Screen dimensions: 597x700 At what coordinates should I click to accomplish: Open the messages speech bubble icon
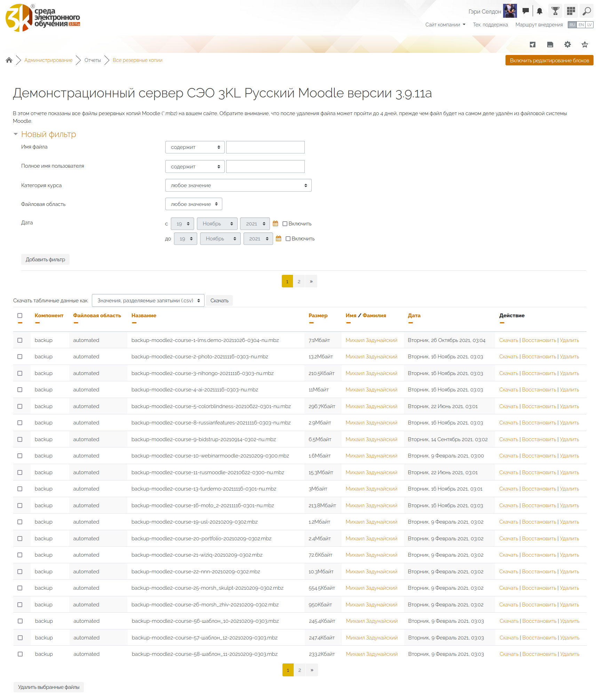(x=525, y=11)
